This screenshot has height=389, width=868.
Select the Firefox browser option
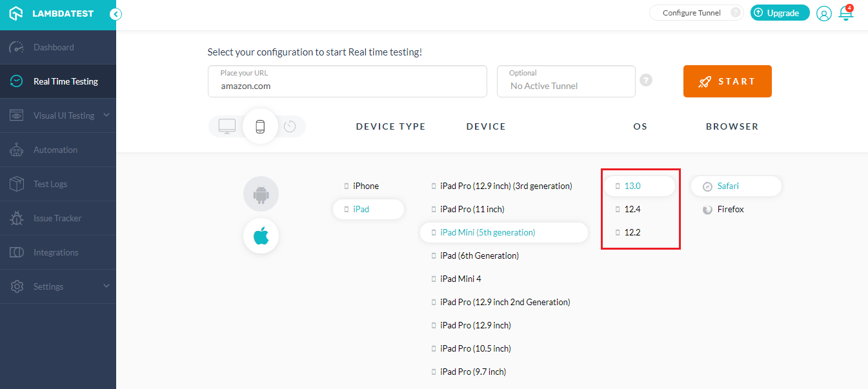tap(730, 209)
